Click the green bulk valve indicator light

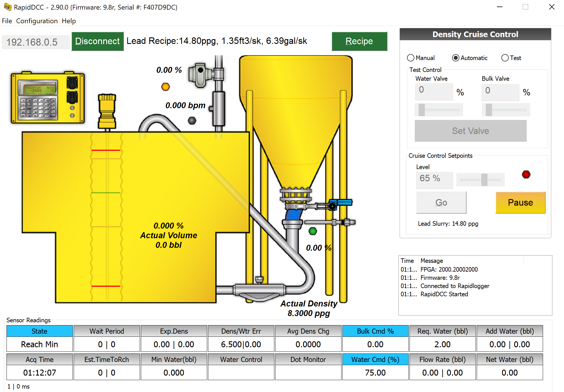(x=313, y=231)
